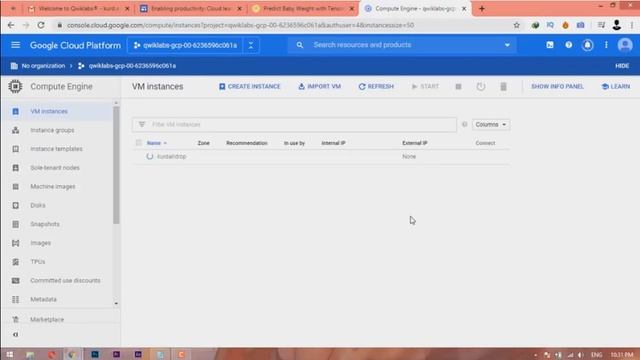Click the VM instances sidebar icon

[16, 111]
